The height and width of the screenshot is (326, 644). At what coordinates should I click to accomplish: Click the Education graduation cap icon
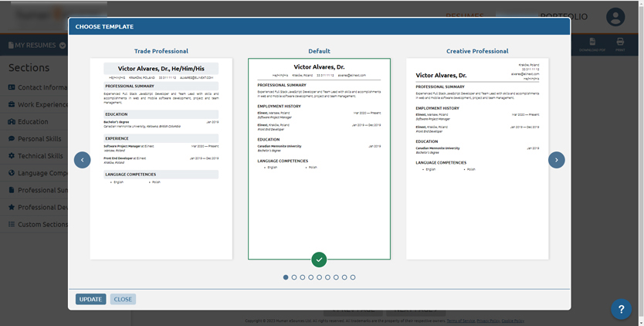(12, 121)
